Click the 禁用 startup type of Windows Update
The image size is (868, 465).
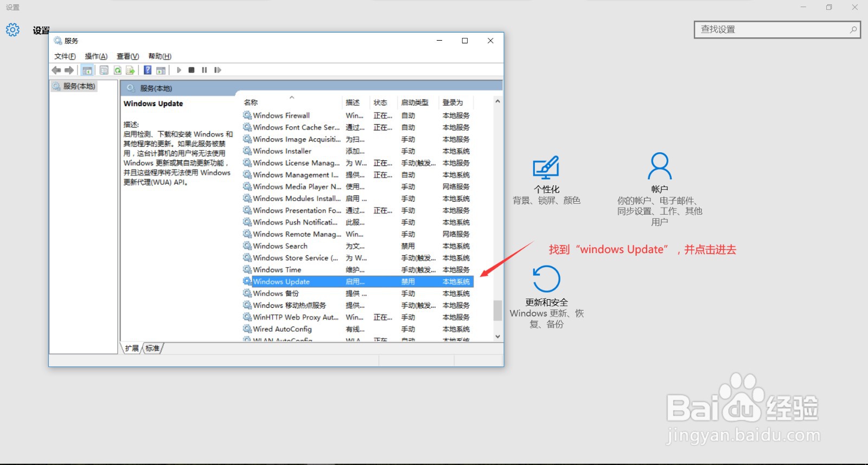[408, 282]
